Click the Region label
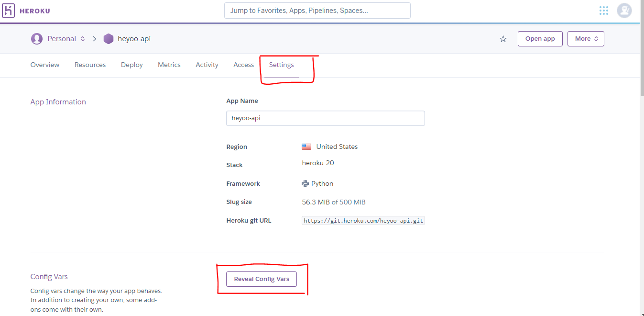 click(237, 147)
